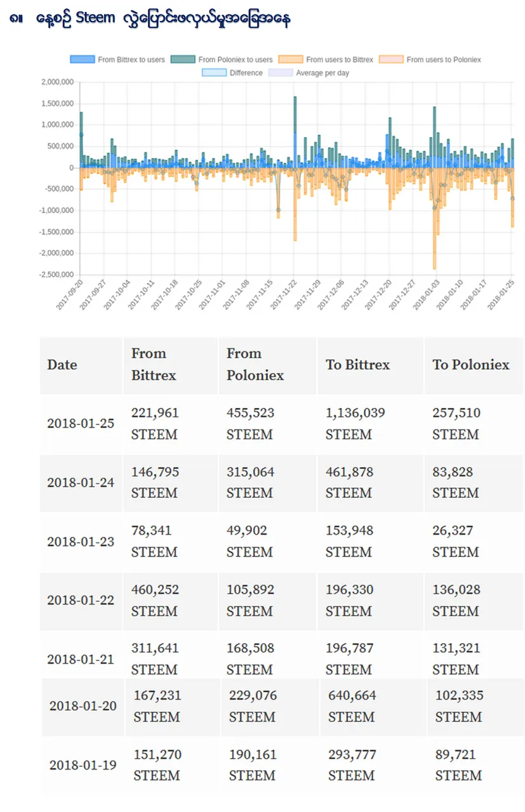Click the 49,902 STEEM cell

(x=267, y=542)
